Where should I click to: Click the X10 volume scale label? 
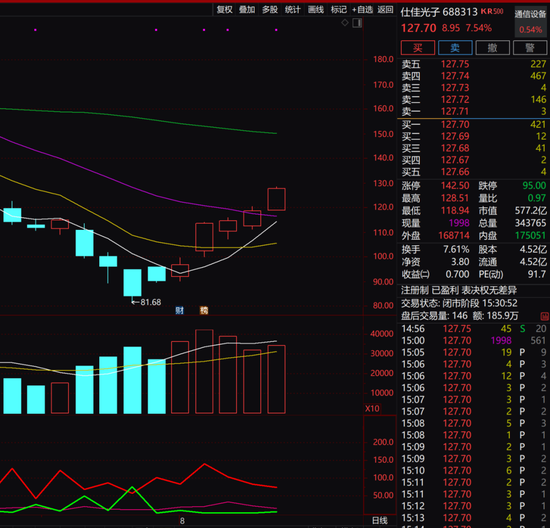[x=372, y=408]
